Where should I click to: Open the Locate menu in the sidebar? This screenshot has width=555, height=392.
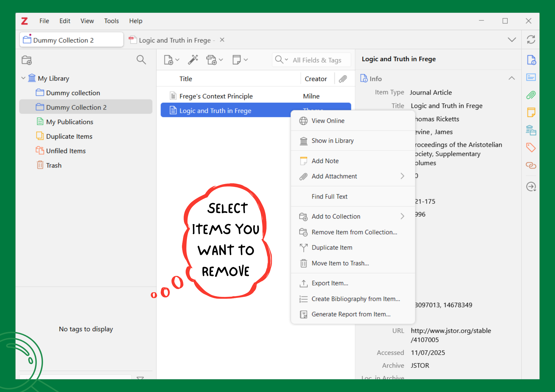(x=531, y=186)
